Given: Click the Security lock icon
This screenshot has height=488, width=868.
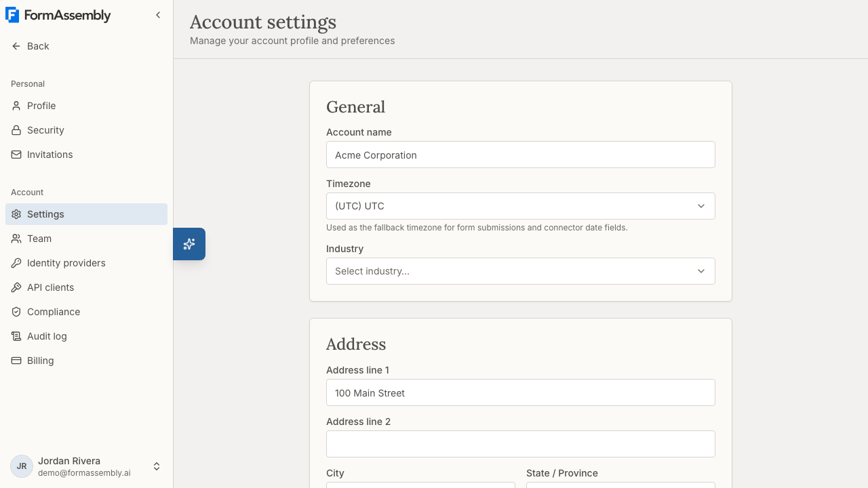Looking at the screenshot, I should 16,130.
